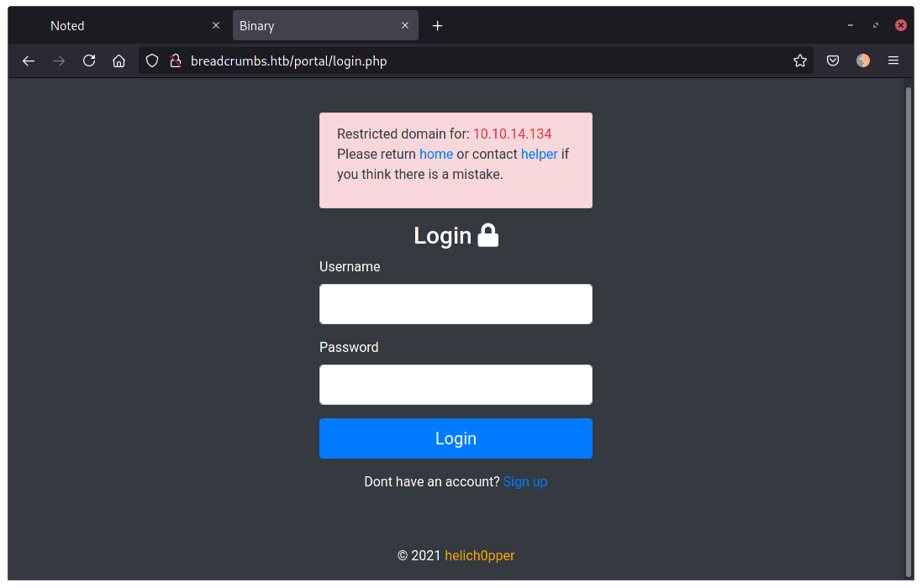Open the hamburger application menu
Image resolution: width=922 pixels, height=588 pixels.
tap(893, 60)
